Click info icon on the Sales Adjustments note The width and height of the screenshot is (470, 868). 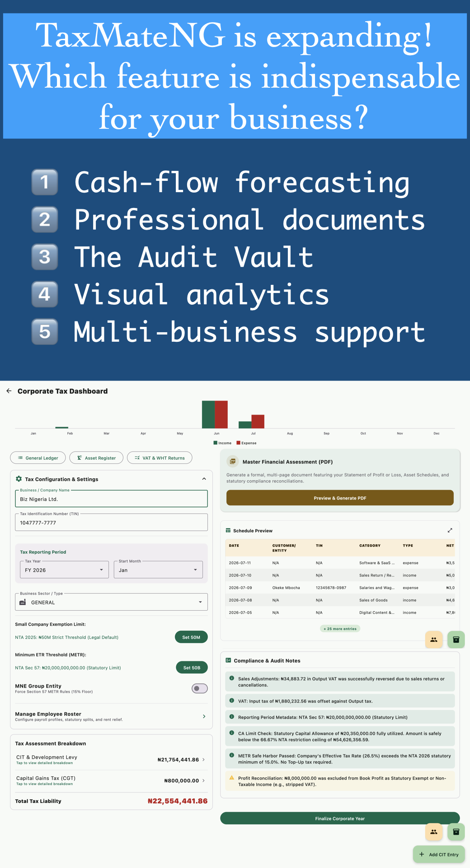pos(231,678)
